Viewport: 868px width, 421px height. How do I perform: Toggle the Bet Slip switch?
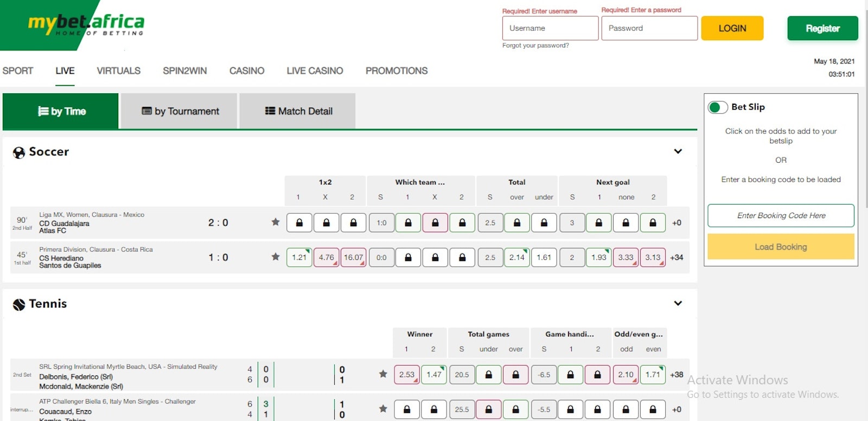coord(718,107)
